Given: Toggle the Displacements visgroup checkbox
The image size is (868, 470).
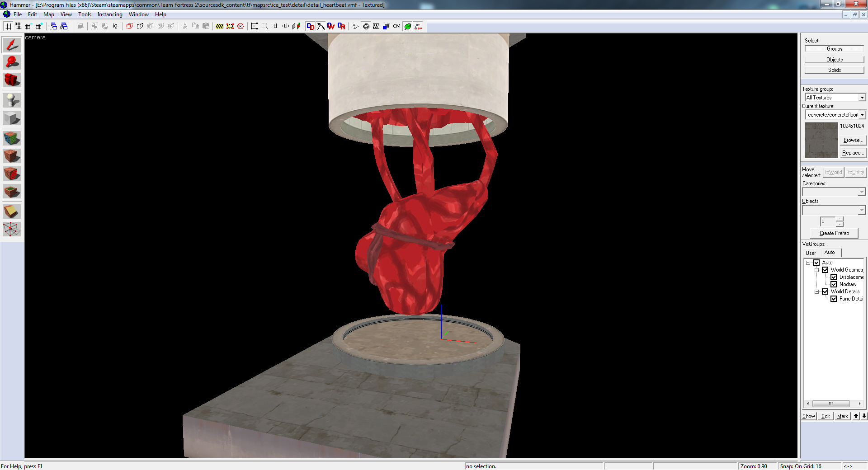Looking at the screenshot, I should [834, 277].
